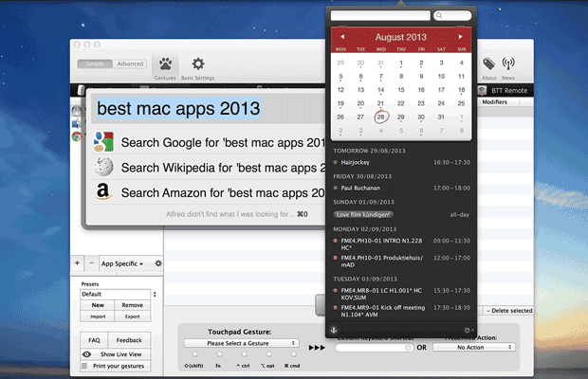
Task: Select Search Amazon for best mac apps
Action: coord(208,192)
